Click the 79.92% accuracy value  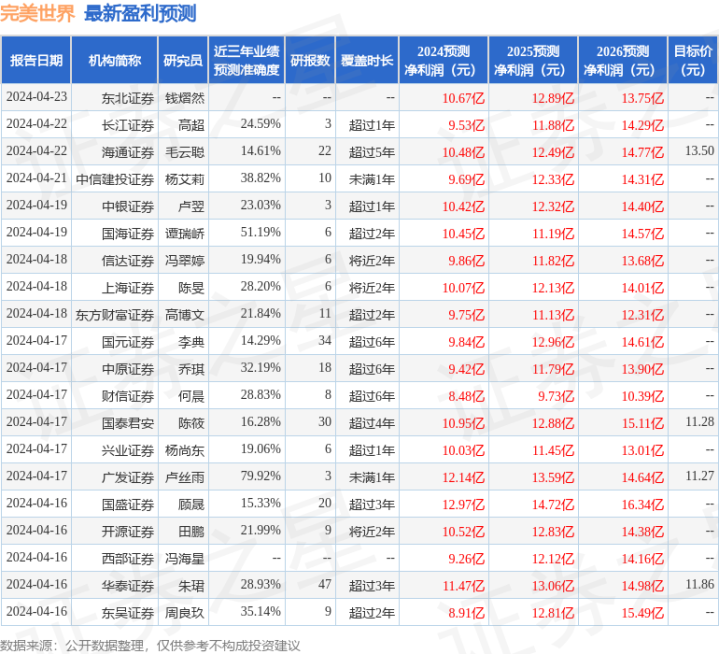click(x=260, y=476)
